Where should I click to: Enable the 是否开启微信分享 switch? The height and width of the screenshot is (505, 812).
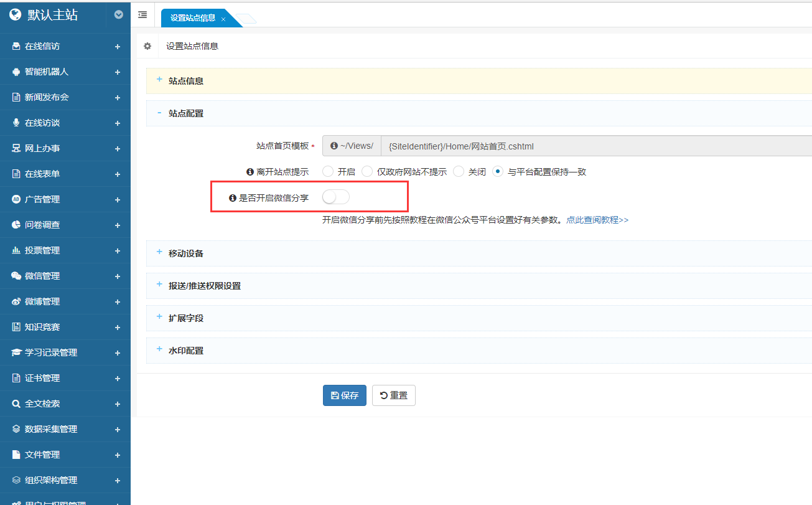pyautogui.click(x=336, y=197)
